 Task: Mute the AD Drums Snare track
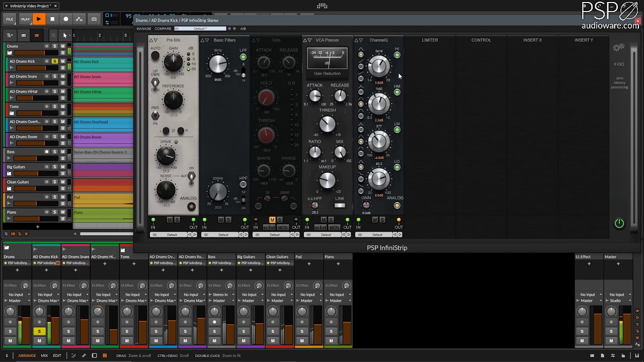click(63, 76)
